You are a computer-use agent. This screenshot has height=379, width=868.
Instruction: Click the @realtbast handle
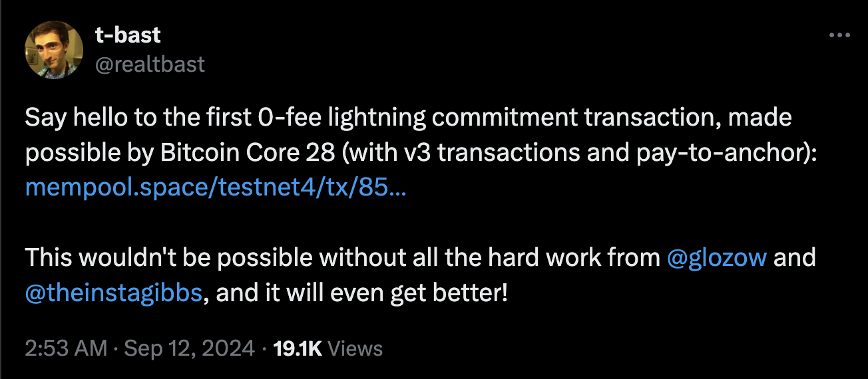(x=150, y=64)
